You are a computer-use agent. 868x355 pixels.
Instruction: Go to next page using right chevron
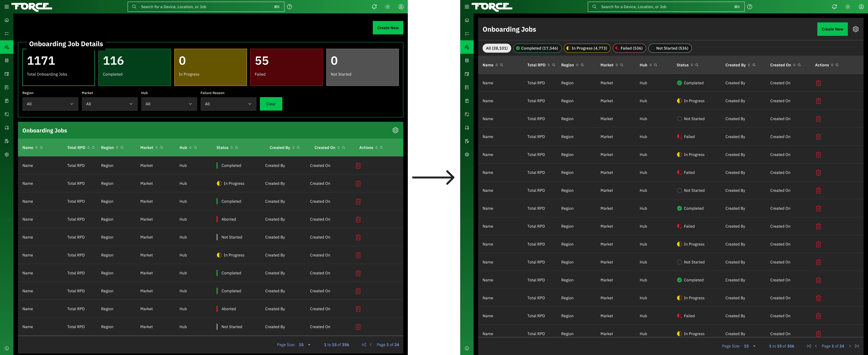point(850,346)
